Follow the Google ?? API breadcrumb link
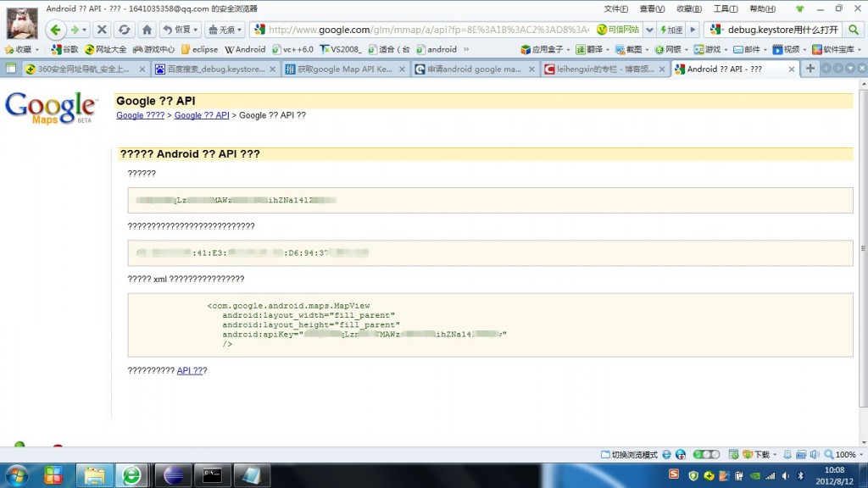868x488 pixels. (x=202, y=115)
